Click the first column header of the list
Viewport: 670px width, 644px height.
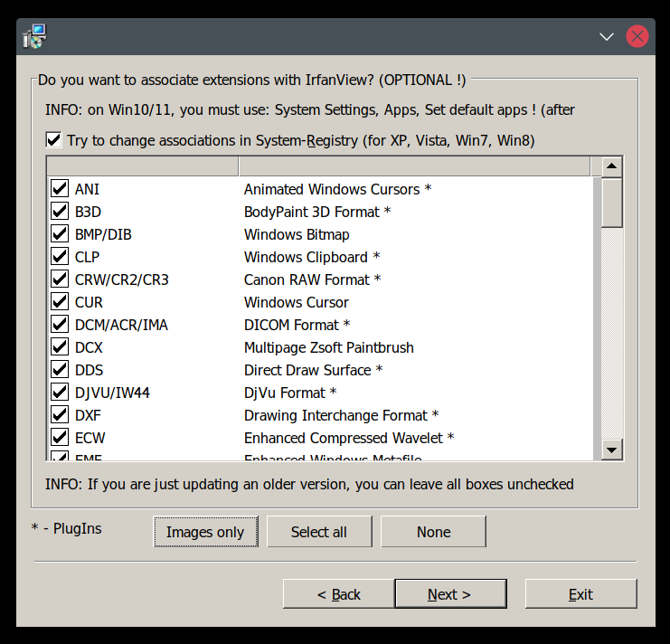[x=142, y=166]
